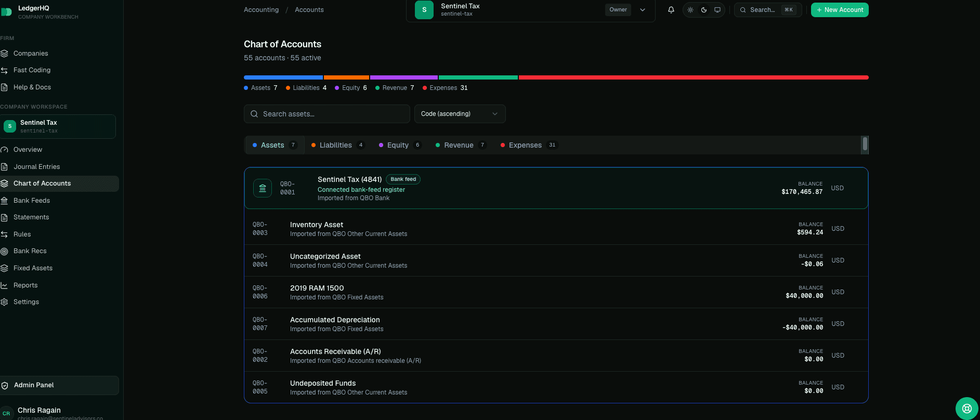This screenshot has width=980, height=420.
Task: Click the Bank feed badge
Action: click(x=403, y=179)
